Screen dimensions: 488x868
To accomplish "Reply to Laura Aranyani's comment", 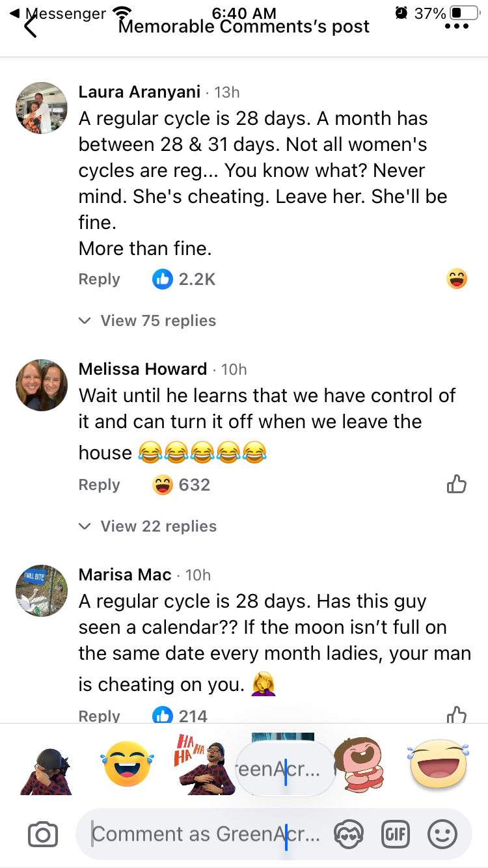I will pos(99,279).
